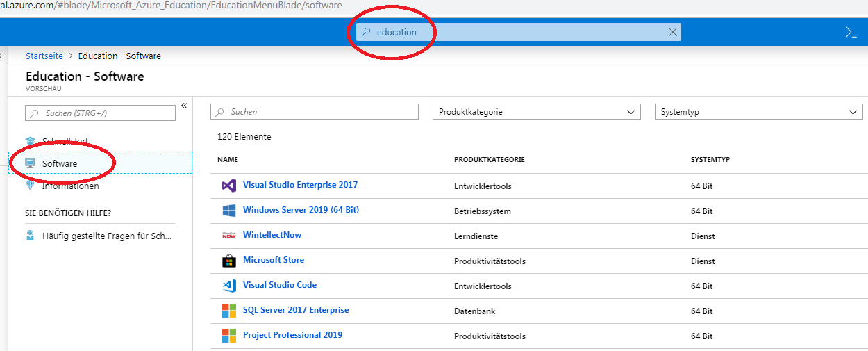
Task: Click the Visual Studio Code icon
Action: 229,286
